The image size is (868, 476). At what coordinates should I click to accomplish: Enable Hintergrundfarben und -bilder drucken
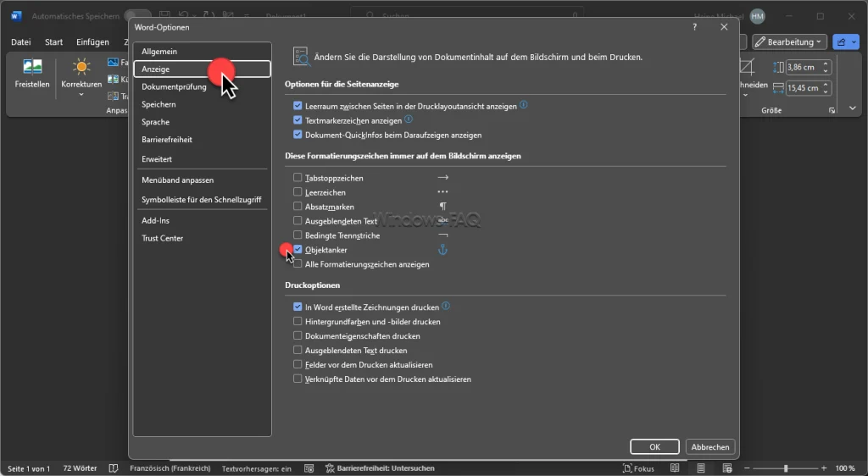[x=298, y=321]
